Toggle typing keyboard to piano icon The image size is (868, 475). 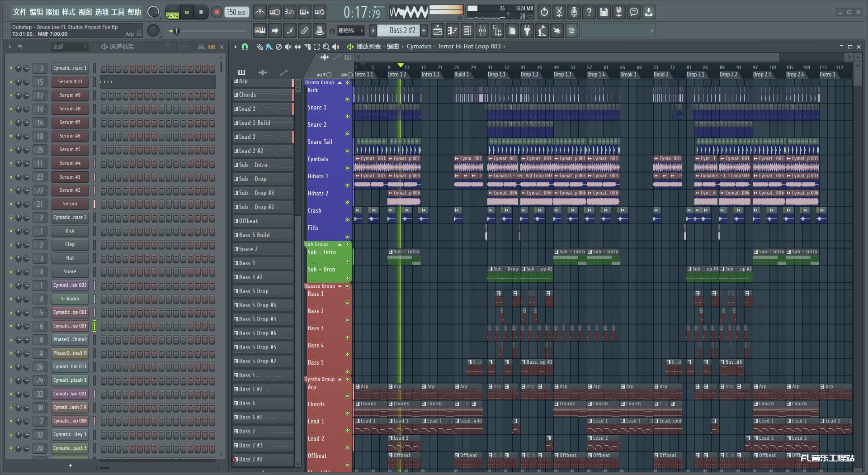coord(260,31)
